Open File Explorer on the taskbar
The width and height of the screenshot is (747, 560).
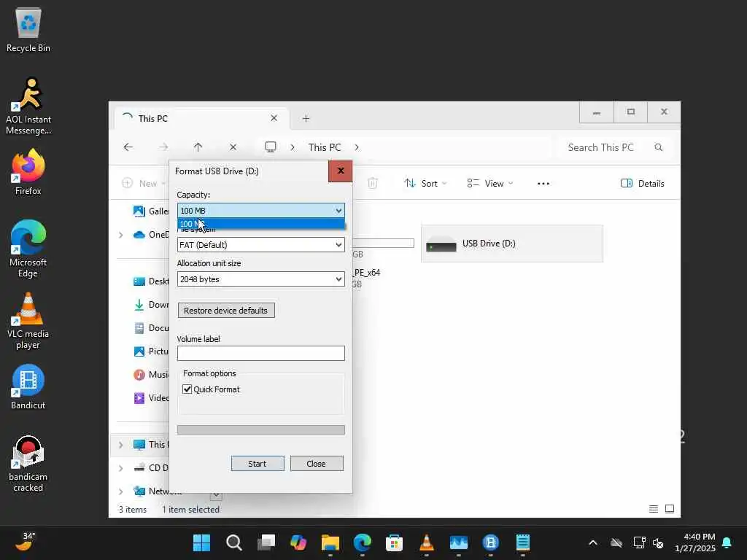(330, 542)
